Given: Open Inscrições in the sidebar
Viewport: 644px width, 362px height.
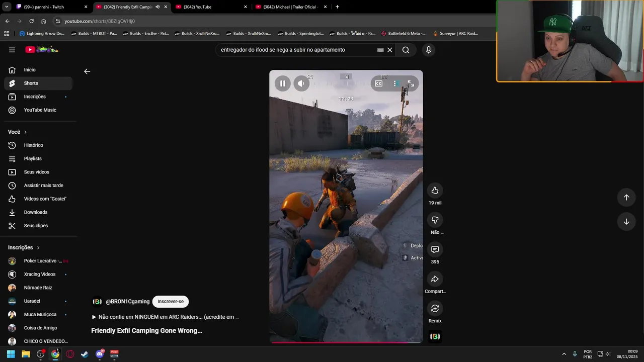Looking at the screenshot, I should [x=38, y=97].
